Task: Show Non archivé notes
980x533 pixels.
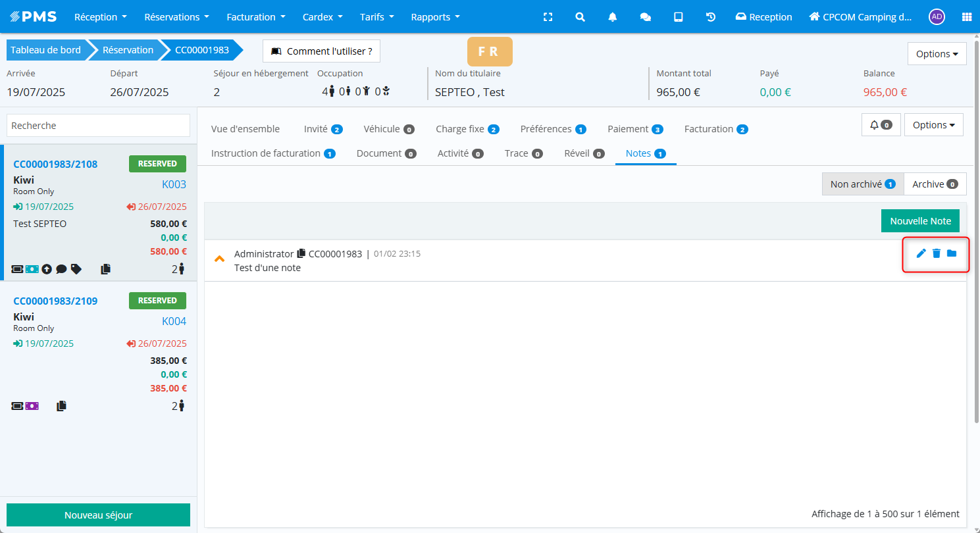Action: (x=862, y=184)
